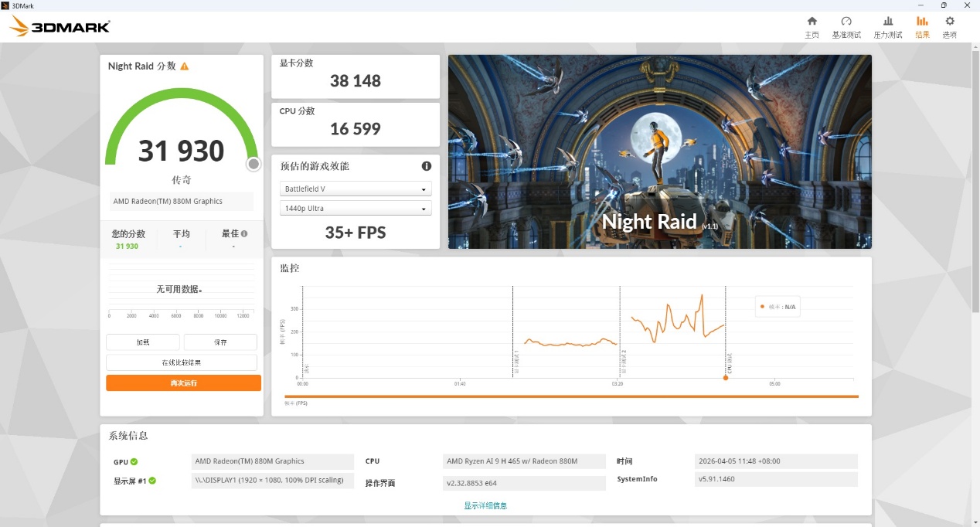Click the GPU field in 系统信息
980x527 pixels.
[273, 461]
